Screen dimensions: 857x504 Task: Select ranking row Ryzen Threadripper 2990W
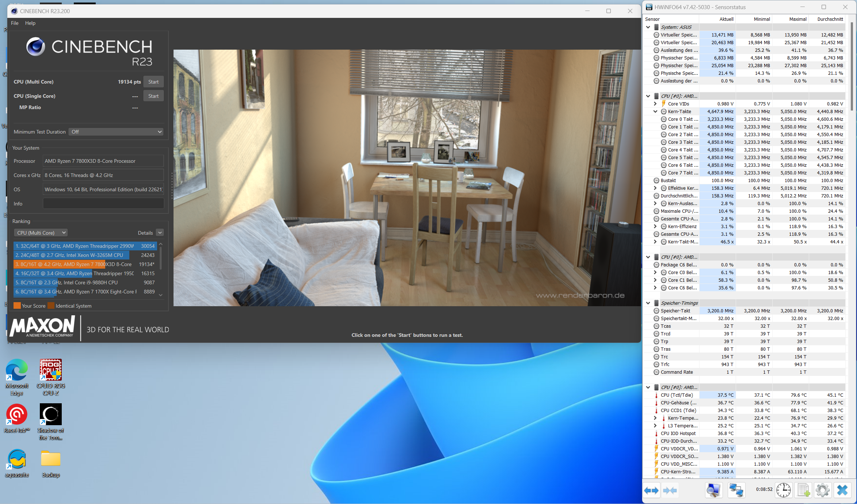pyautogui.click(x=85, y=246)
